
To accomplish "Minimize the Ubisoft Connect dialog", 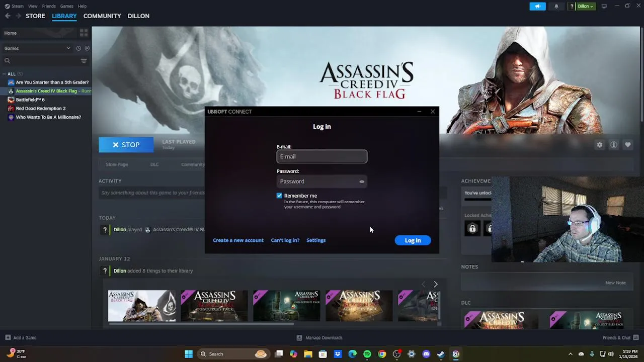I will (x=419, y=112).
